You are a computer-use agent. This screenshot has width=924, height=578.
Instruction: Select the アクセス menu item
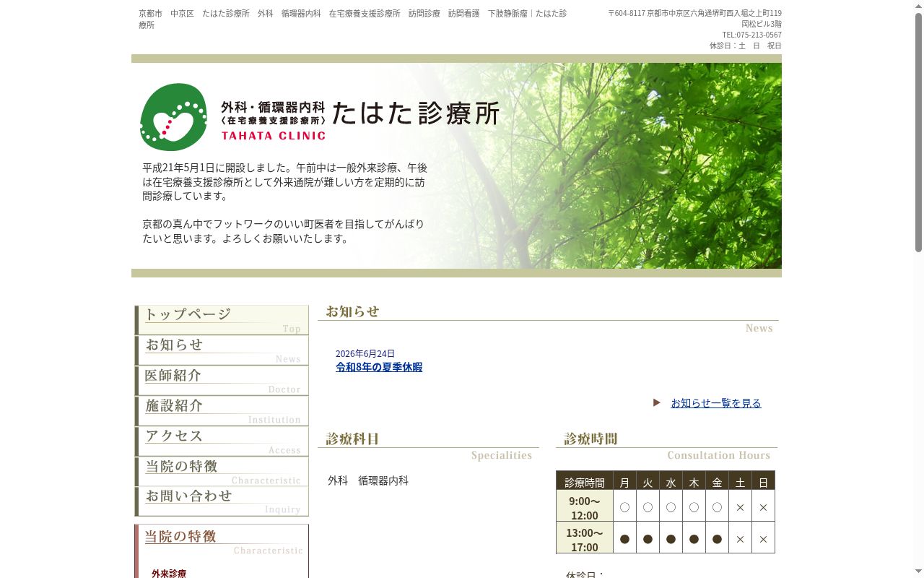pyautogui.click(x=222, y=441)
